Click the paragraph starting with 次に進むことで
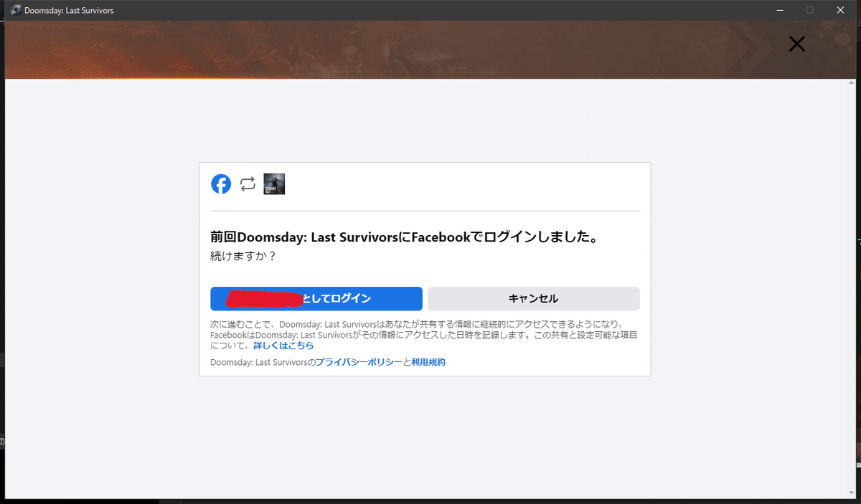Viewport: 861px width, 504px height. coord(424,335)
